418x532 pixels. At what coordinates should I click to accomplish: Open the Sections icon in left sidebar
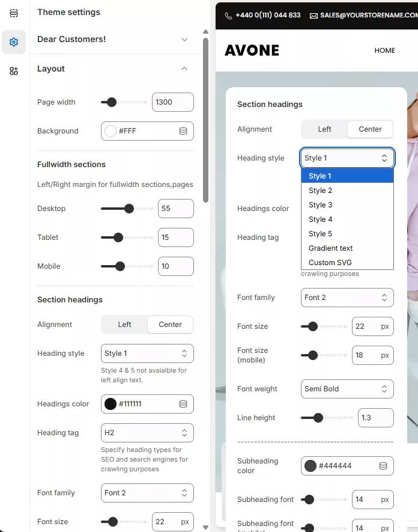(14, 13)
